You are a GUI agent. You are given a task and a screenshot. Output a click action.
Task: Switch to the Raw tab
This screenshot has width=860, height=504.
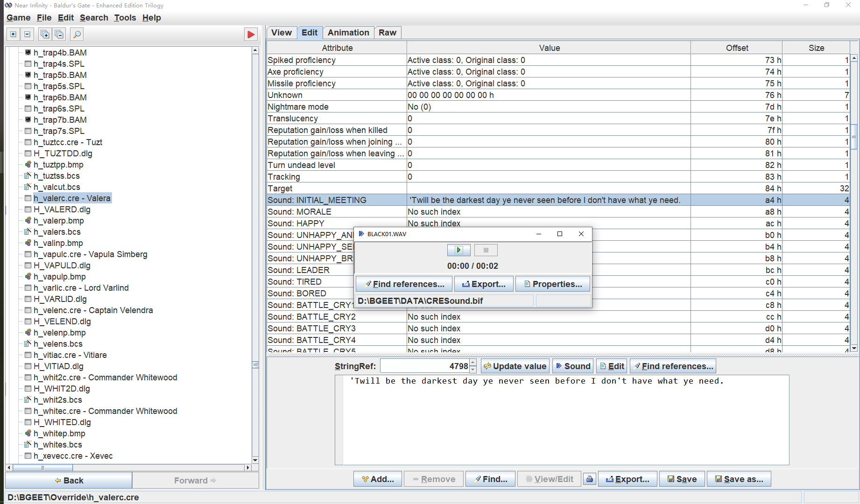388,33
